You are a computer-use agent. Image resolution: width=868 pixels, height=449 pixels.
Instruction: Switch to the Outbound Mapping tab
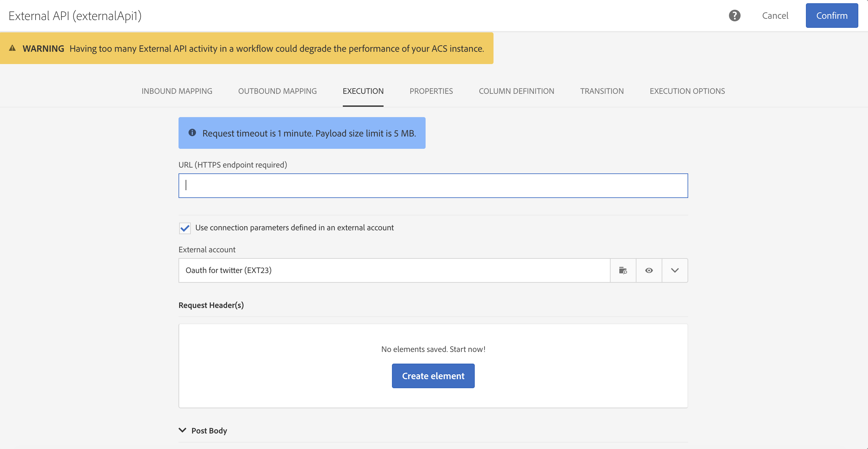pyautogui.click(x=277, y=91)
